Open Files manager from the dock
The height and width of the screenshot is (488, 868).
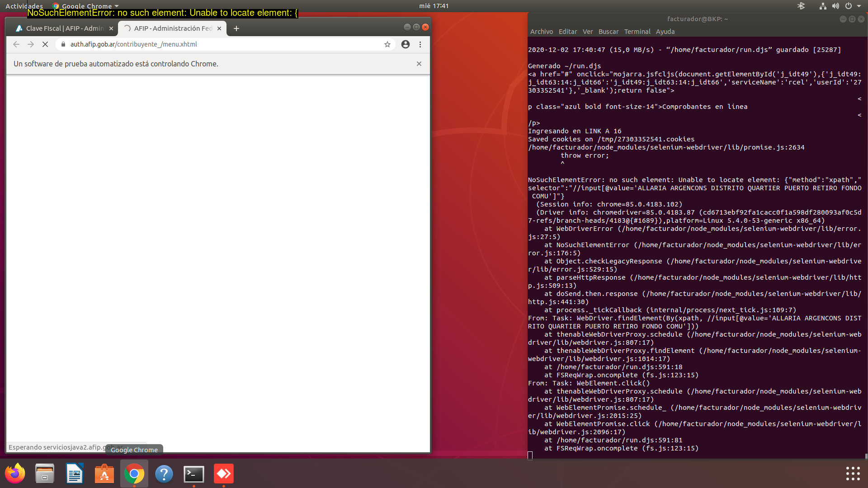click(45, 474)
